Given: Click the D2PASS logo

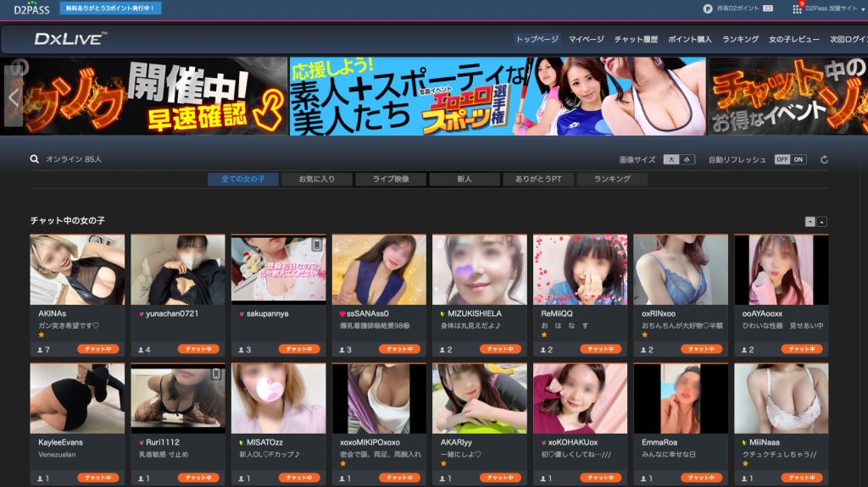Looking at the screenshot, I should coord(31,8).
